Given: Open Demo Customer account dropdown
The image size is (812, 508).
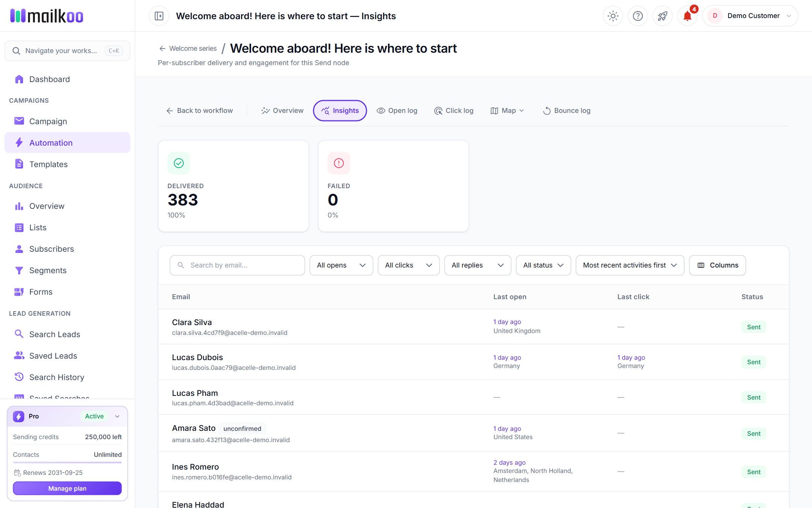Looking at the screenshot, I should point(750,16).
